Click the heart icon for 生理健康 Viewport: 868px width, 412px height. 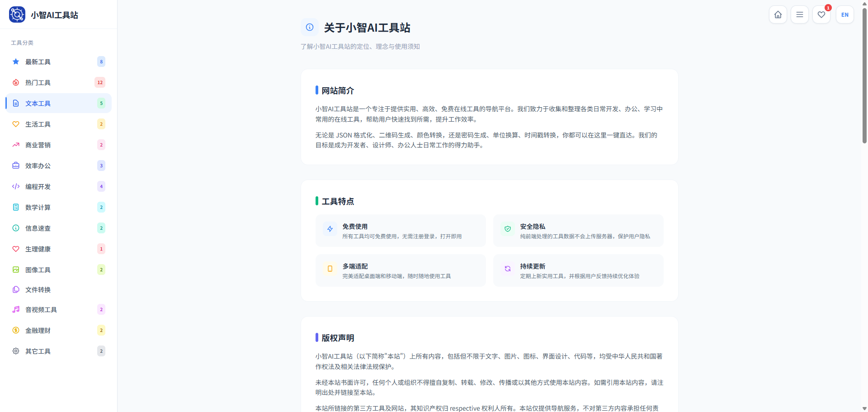pyautogui.click(x=16, y=249)
